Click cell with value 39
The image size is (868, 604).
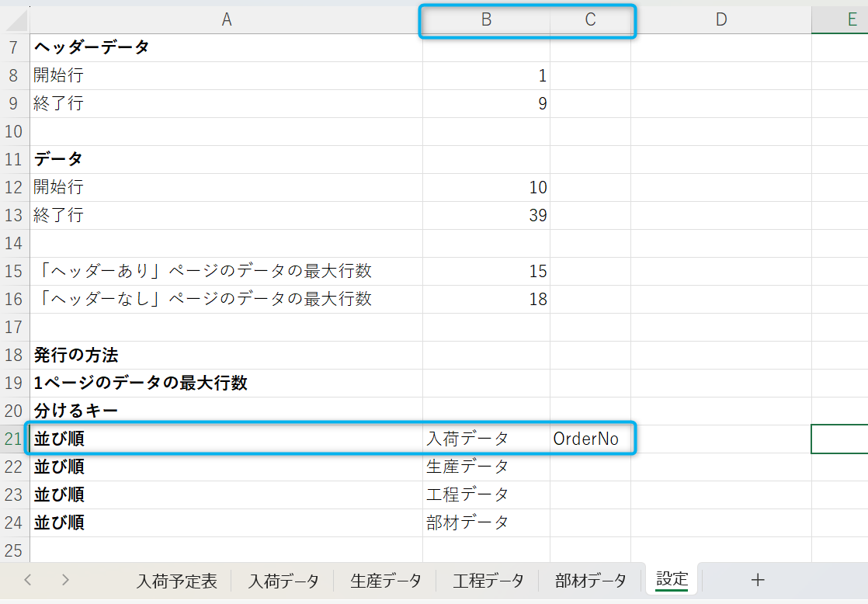click(486, 215)
